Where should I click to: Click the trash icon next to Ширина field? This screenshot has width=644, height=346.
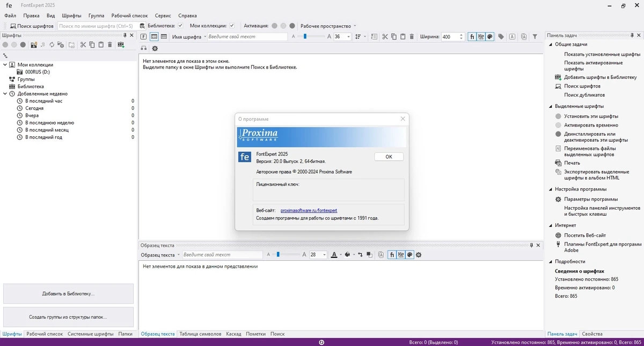[x=412, y=36]
